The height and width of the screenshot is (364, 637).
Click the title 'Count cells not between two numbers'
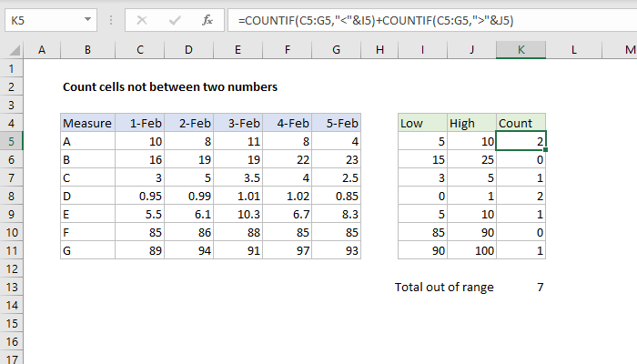(170, 87)
